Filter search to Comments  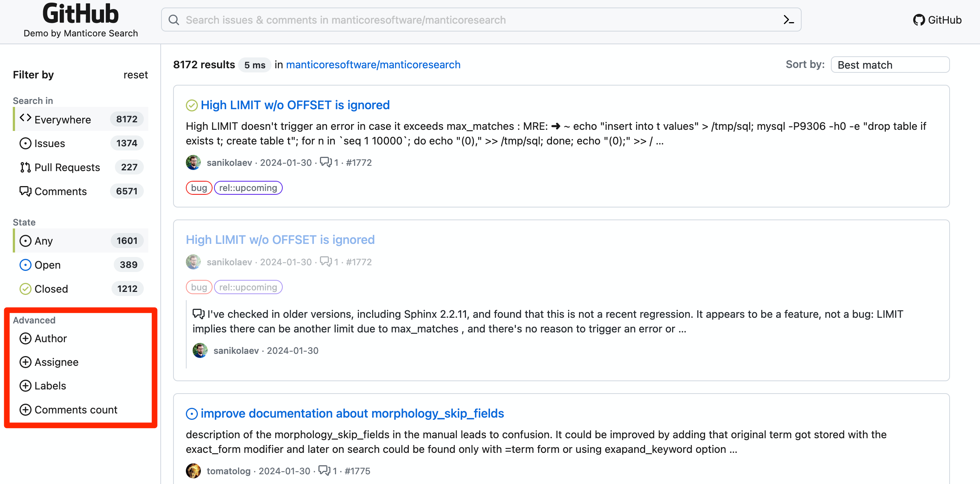(81, 191)
